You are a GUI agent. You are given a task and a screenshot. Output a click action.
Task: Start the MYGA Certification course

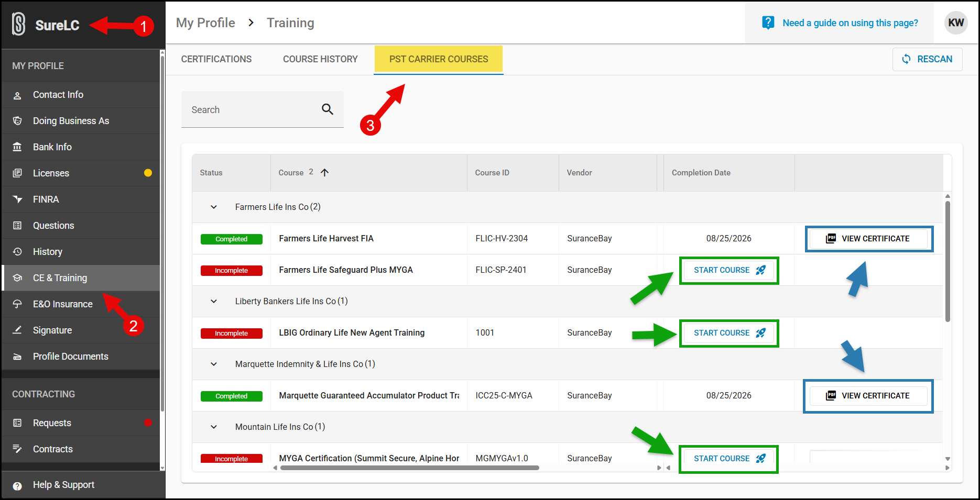729,459
